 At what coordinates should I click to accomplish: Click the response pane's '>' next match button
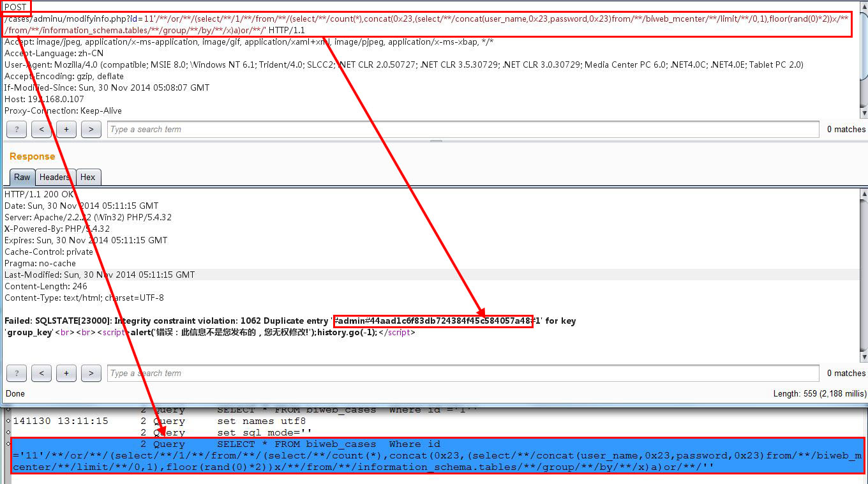pos(91,374)
